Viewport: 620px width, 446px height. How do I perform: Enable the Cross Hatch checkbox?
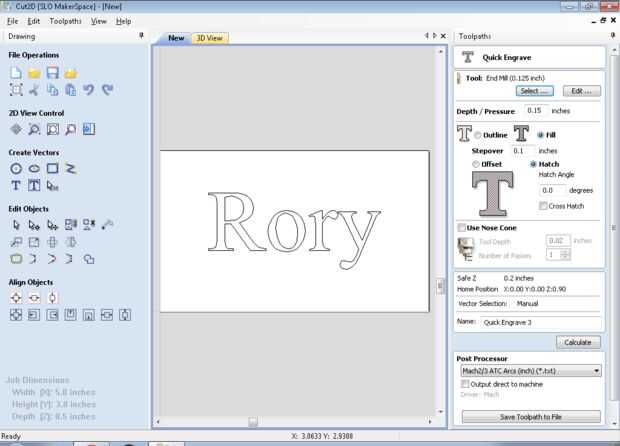(x=543, y=206)
